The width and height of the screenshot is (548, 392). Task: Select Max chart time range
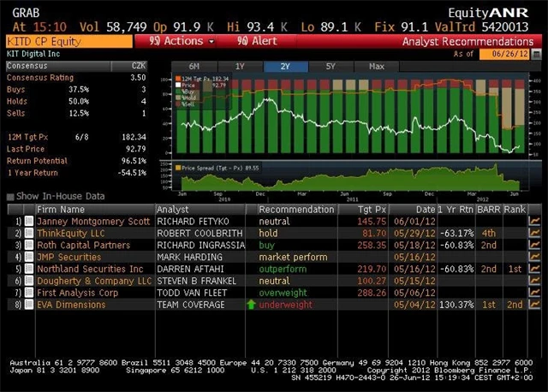pyautogui.click(x=376, y=66)
